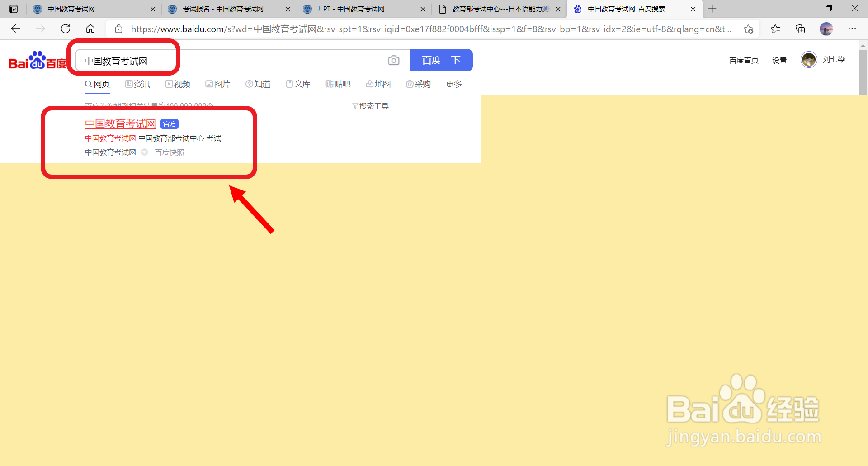Click the 刘七染 username
This screenshot has height=466, width=868.
pos(834,60)
